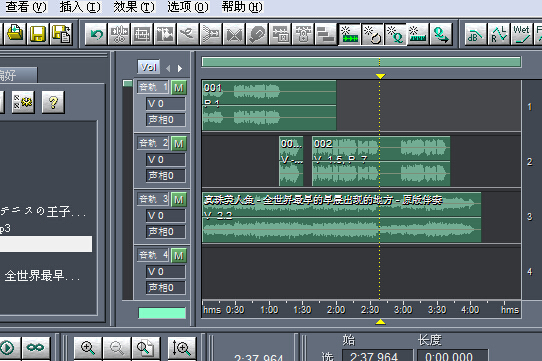Screen dimensions: 542x361
Task: Select the 002 audio clip on track 2
Action: click(x=381, y=161)
